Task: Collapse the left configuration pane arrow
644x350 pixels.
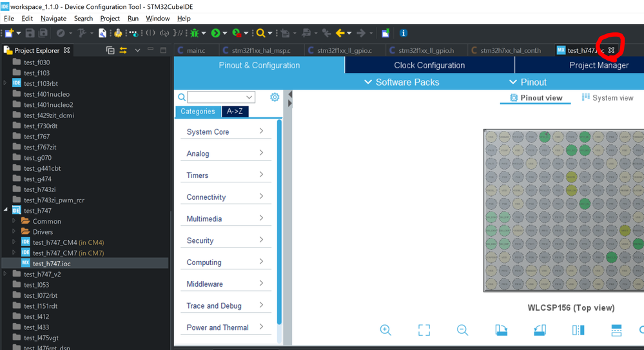Action: 290,95
